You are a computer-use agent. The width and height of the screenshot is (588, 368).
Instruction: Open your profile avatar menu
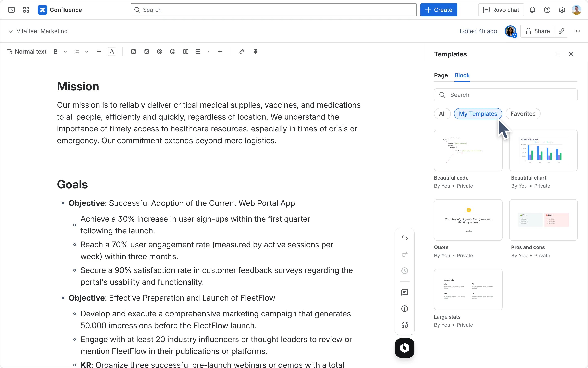[x=576, y=10]
